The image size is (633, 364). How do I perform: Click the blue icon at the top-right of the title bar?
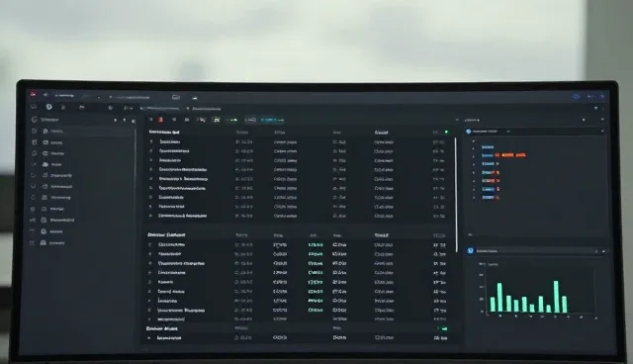pos(576,97)
